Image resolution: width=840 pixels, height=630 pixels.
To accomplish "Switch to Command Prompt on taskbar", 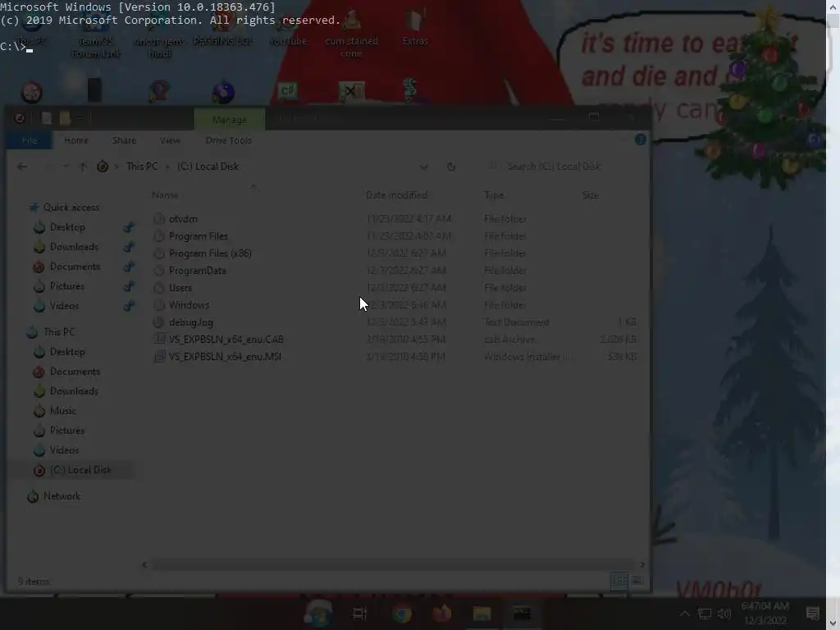I will click(x=522, y=614).
